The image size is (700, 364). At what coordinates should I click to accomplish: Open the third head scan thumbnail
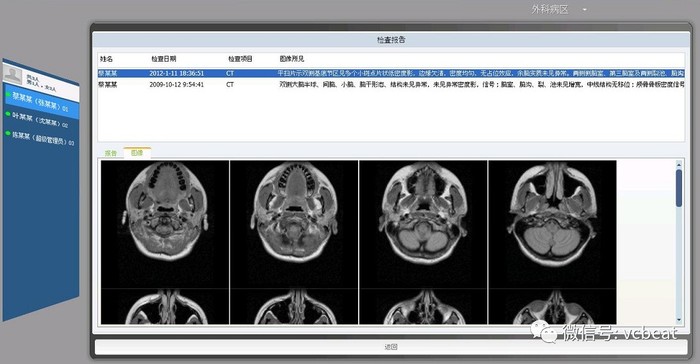423,224
